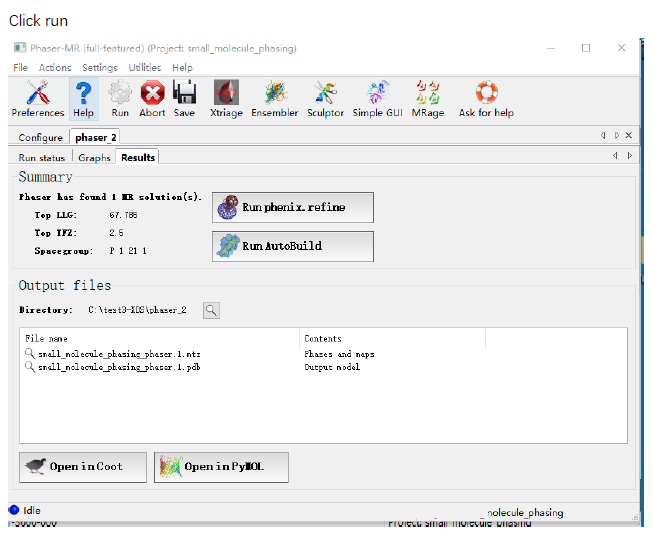Click the File name column header
Image resolution: width=652 pixels, height=545 pixels.
click(160, 339)
